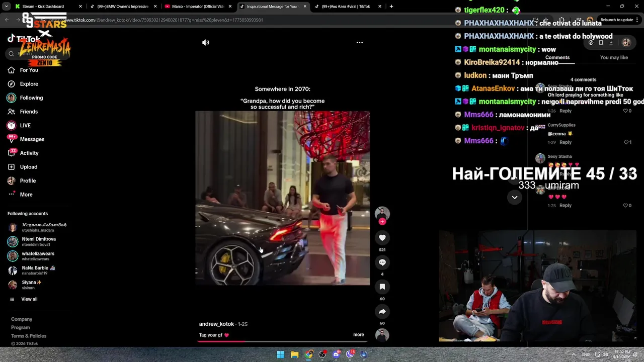Mute the TikTok video sound
Viewport: 644px width, 362px height.
click(x=205, y=43)
